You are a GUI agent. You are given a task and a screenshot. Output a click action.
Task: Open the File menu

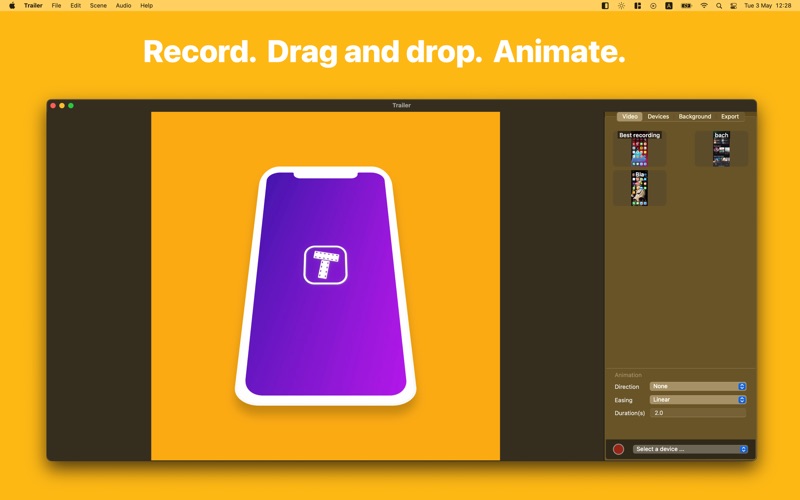pyautogui.click(x=56, y=6)
